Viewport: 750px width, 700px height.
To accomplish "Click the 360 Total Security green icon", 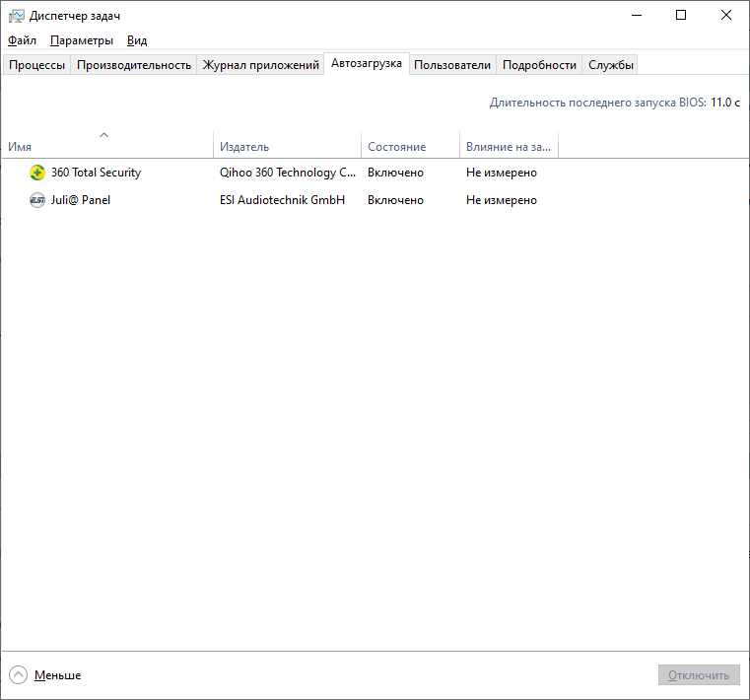I will 36,173.
